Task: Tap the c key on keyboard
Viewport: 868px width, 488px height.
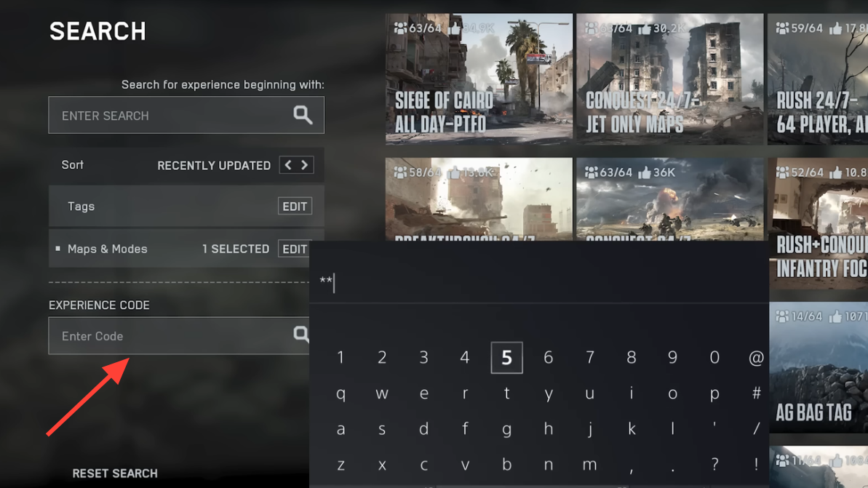Action: pyautogui.click(x=423, y=465)
